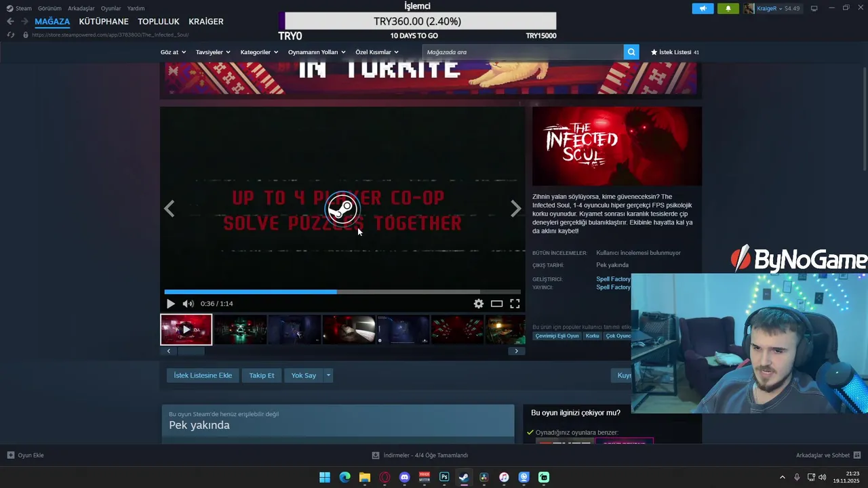Open İstek Listesi wishlist link
Screen dimensions: 868x488
675,52
